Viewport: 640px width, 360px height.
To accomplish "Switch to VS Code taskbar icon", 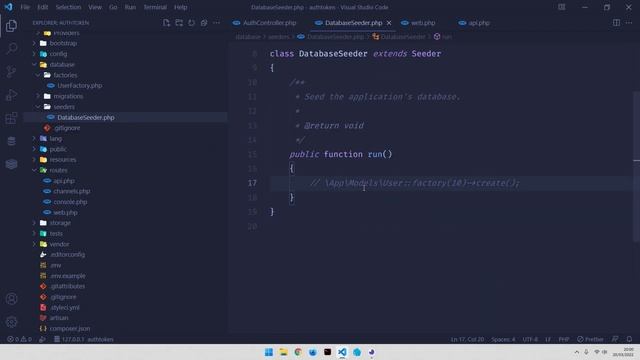I will pos(342,352).
